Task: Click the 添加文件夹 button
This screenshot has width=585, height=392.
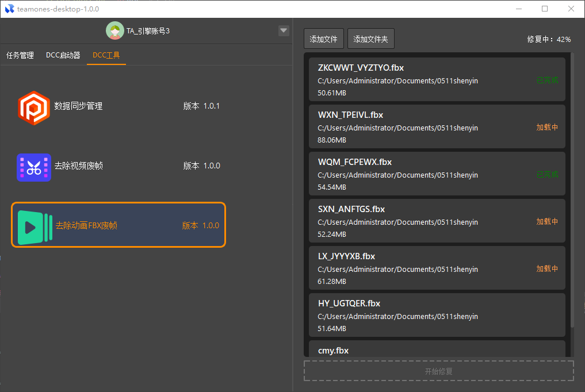Action: (370, 40)
